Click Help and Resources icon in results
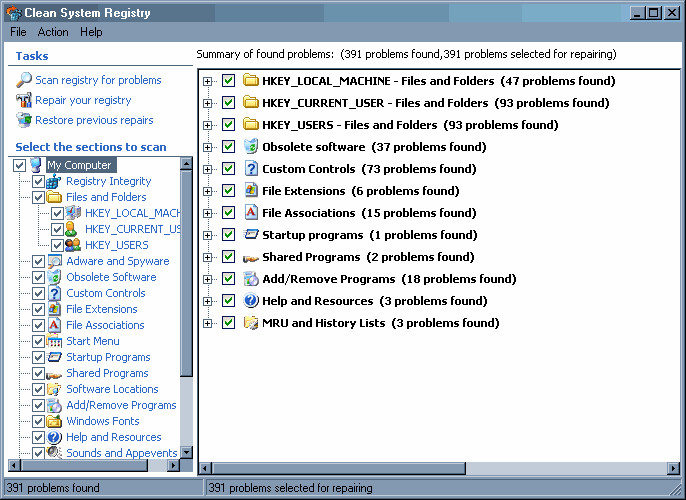The width and height of the screenshot is (686, 500). click(x=251, y=301)
